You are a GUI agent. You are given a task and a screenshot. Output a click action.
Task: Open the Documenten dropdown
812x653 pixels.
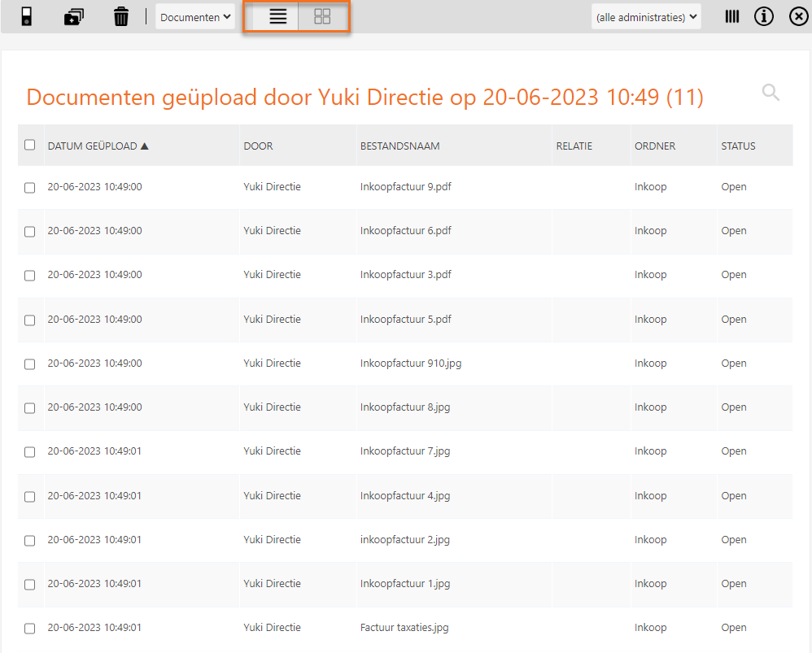[195, 16]
